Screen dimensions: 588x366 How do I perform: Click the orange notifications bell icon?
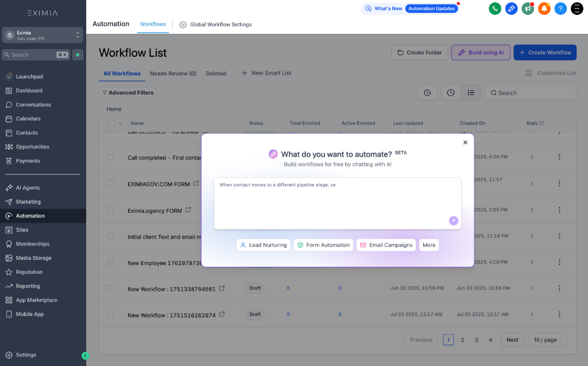pyautogui.click(x=544, y=9)
